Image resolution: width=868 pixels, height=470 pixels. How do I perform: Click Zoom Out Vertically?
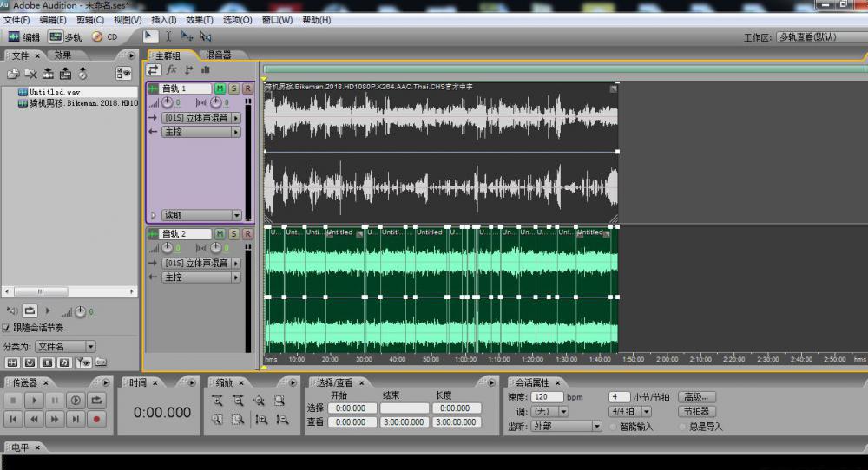pos(282,419)
